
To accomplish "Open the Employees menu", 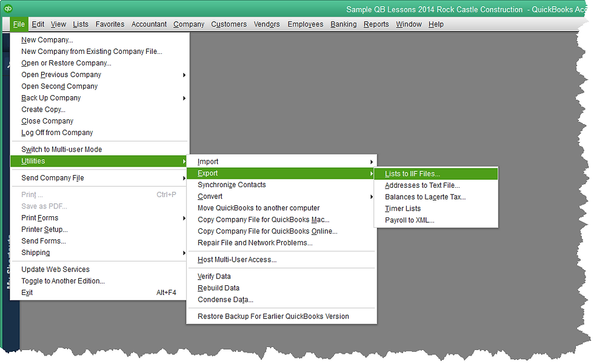I will pyautogui.click(x=305, y=24).
